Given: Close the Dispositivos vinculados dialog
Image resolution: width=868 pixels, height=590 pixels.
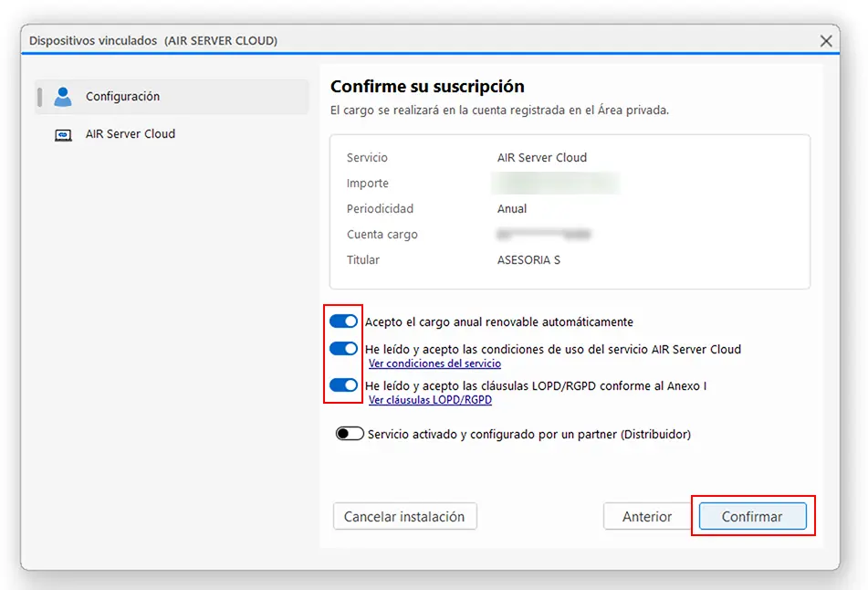Looking at the screenshot, I should click(826, 41).
